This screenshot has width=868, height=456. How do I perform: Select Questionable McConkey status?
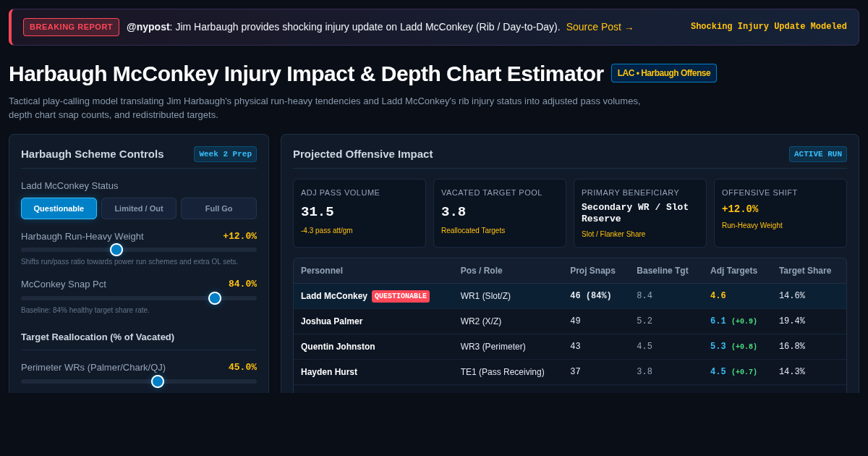(x=59, y=208)
